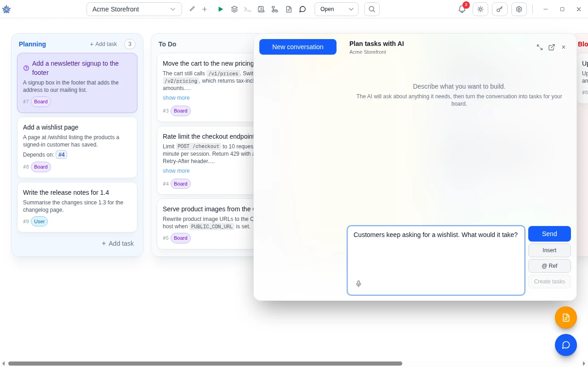The image size is (588, 367).
Task: Open the settings gear button
Action: (x=519, y=9)
